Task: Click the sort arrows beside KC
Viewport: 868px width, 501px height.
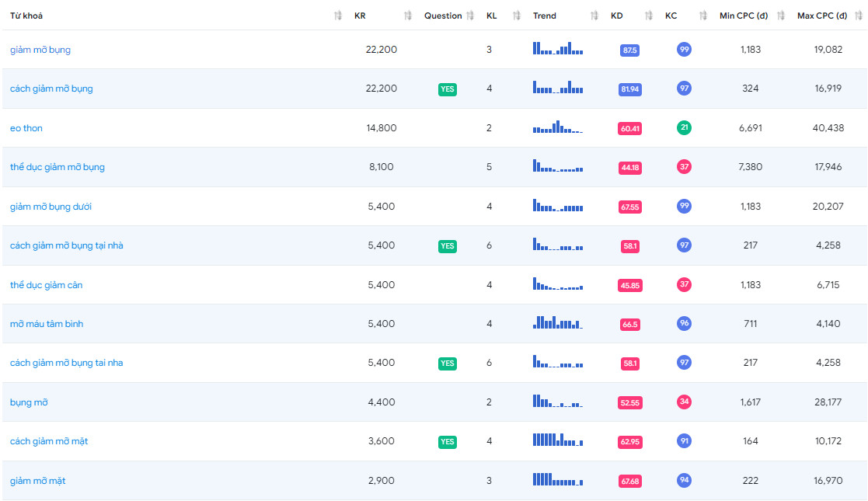Action: pyautogui.click(x=703, y=16)
